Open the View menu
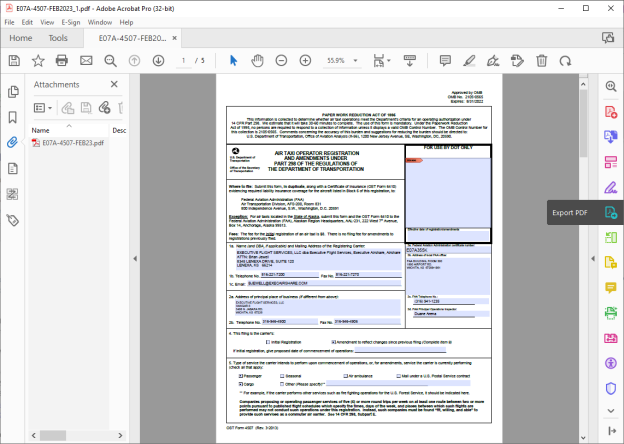 coord(47,22)
